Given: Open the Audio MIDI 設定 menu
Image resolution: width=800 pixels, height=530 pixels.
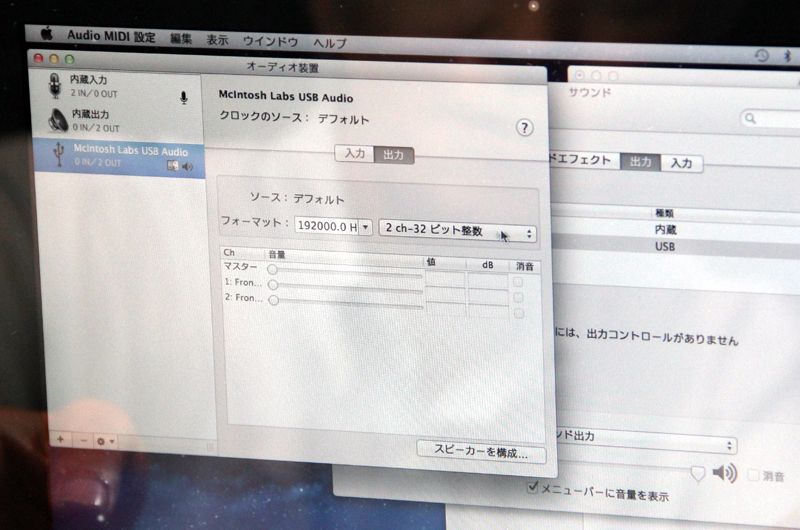Looking at the screenshot, I should (111, 36).
